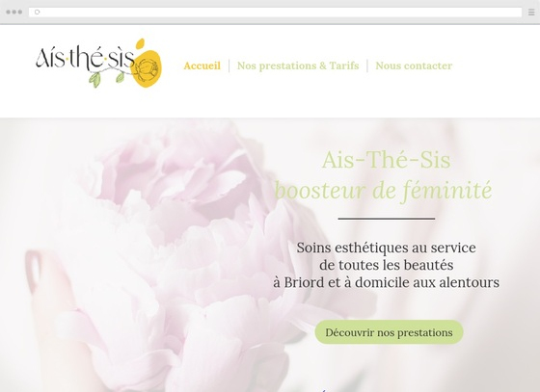This screenshot has width=540, height=392.
Task: Click the Ais-Thé-Sis hero heading
Action: (386, 160)
